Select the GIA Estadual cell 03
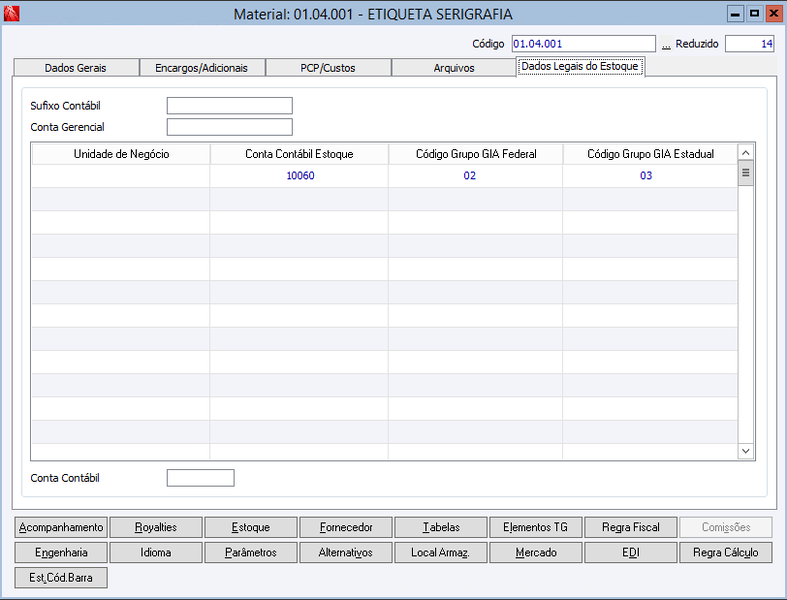Image resolution: width=787 pixels, height=600 pixels. 650,176
